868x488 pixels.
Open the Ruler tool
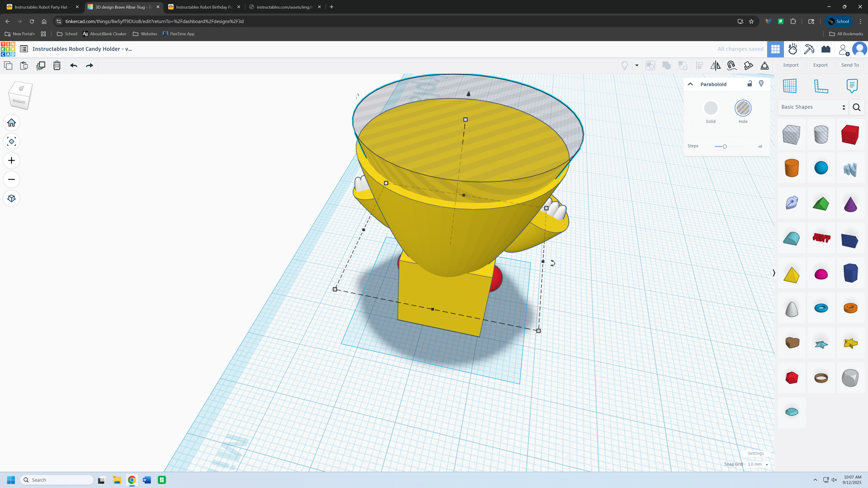click(x=821, y=86)
